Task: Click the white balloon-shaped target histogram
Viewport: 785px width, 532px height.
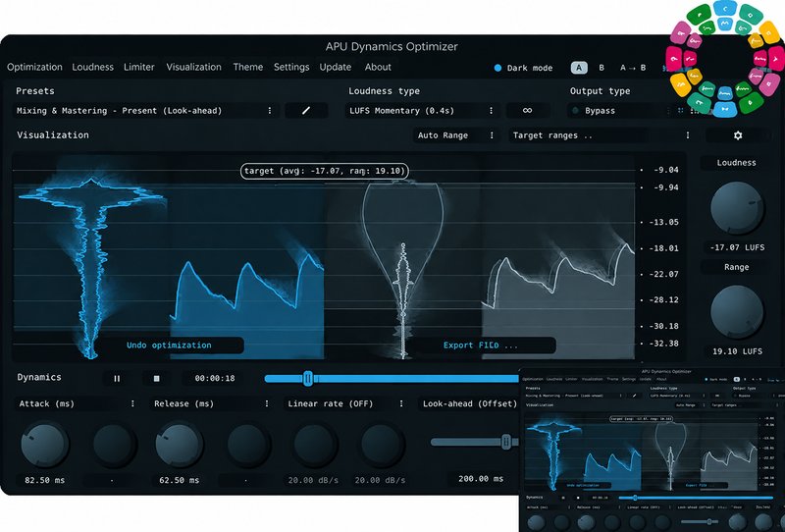Action: 403,271
